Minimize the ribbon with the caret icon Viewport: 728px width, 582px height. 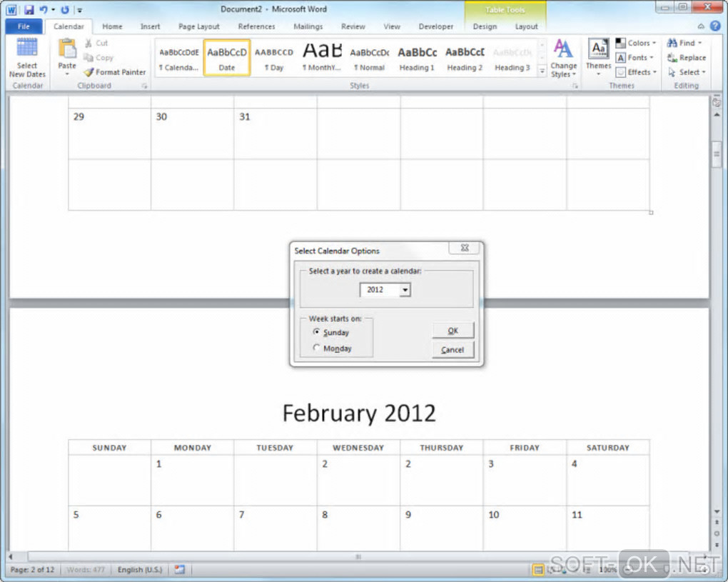[x=701, y=26]
